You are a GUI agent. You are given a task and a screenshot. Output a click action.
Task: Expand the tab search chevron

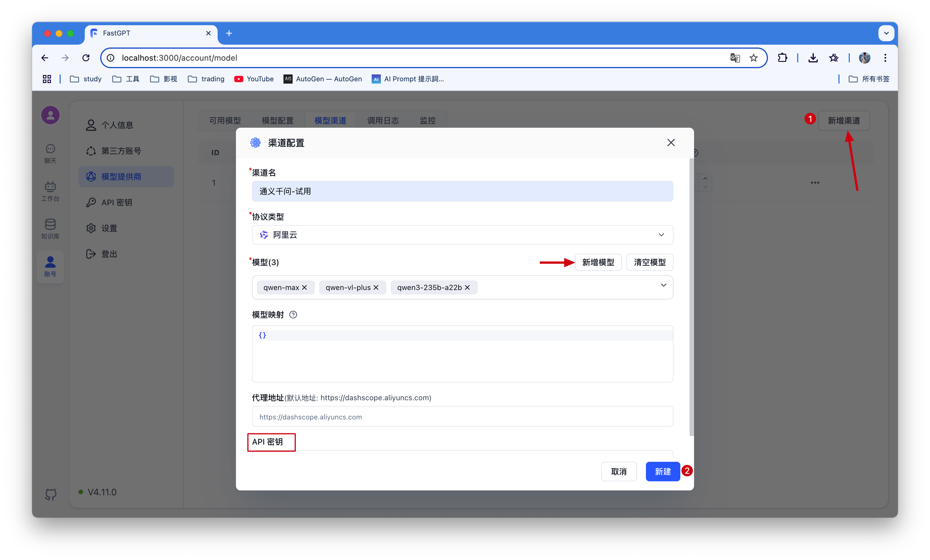[x=886, y=33]
